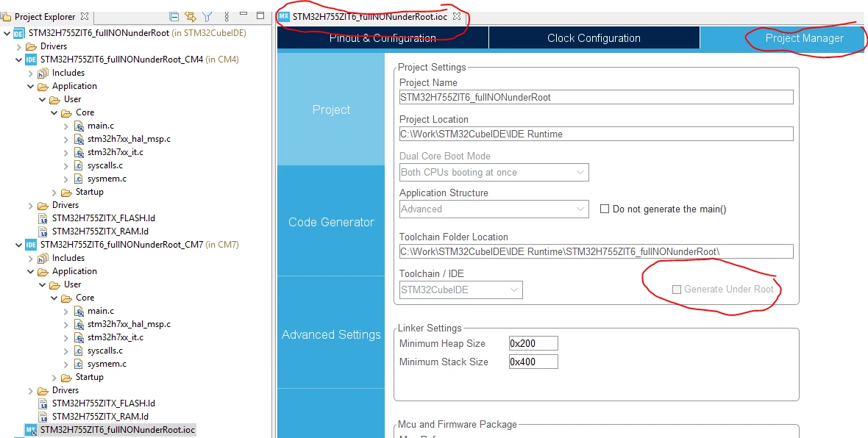
Task: Click the stm32h7xx_it.c file icon under CM4
Action: pyautogui.click(x=79, y=153)
